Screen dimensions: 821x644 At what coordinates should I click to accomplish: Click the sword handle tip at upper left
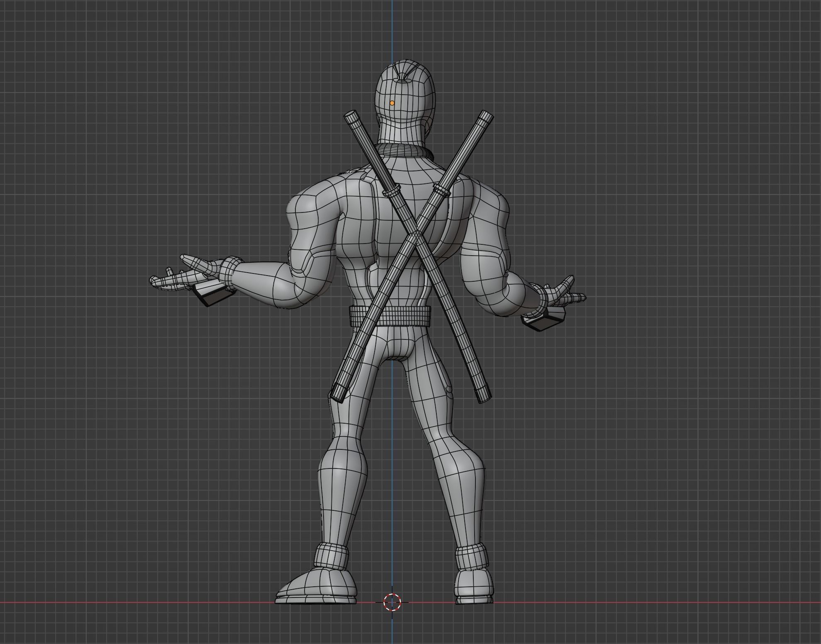click(x=351, y=115)
